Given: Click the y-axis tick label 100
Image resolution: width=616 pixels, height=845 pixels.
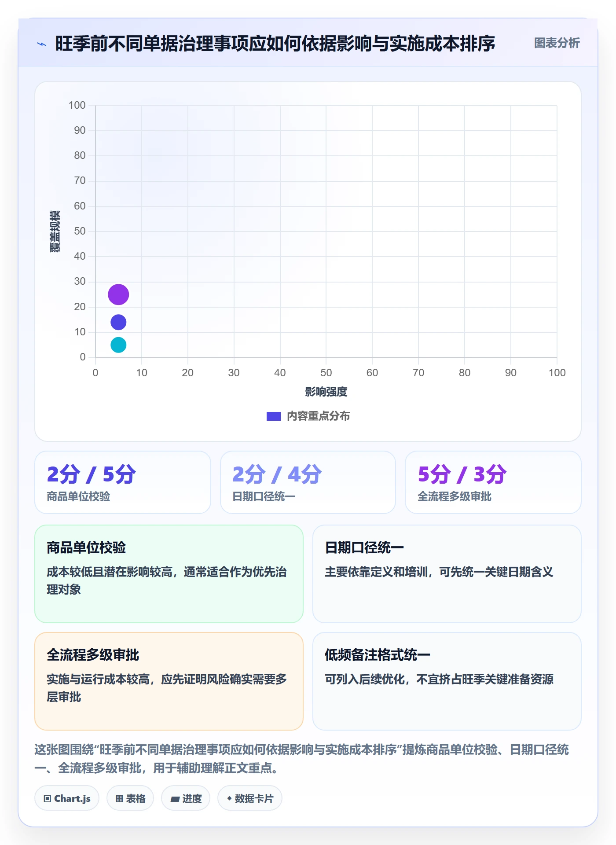Looking at the screenshot, I should pos(77,105).
